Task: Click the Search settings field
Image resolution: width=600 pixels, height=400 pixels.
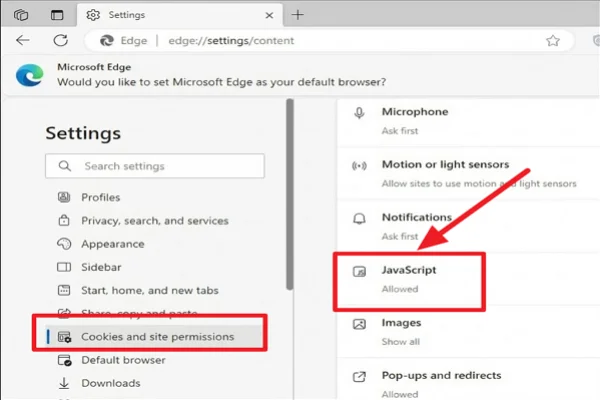Action: 155,166
